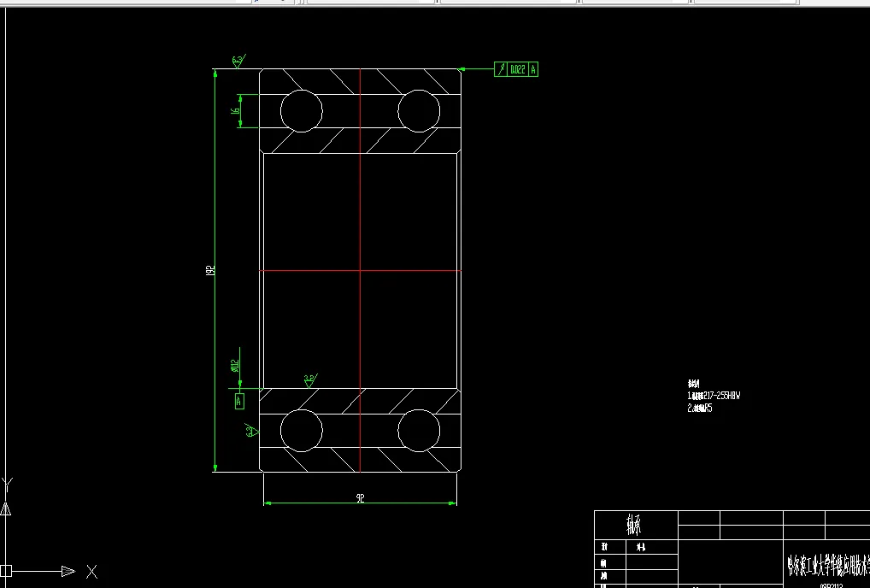Select the red horizontal centerline
Image resolution: width=870 pixels, height=588 pixels.
tap(360, 271)
